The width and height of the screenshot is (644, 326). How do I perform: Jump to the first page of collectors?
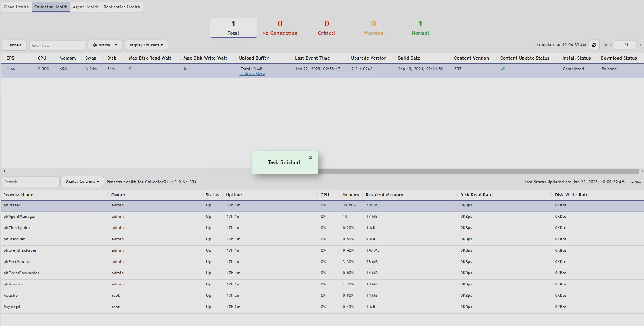tap(605, 45)
